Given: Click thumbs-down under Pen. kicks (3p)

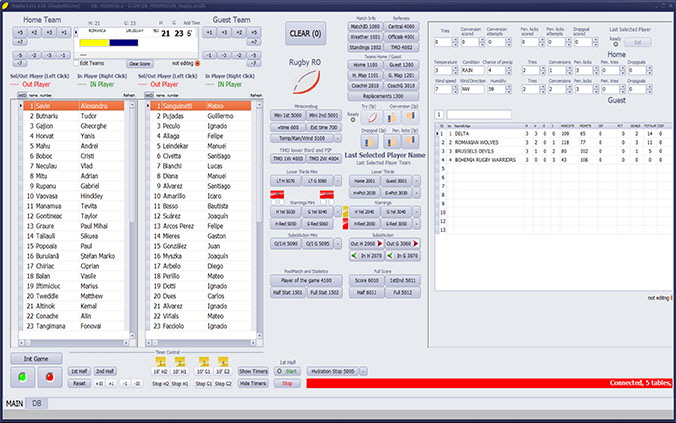Looking at the screenshot, I should pyautogui.click(x=410, y=141).
